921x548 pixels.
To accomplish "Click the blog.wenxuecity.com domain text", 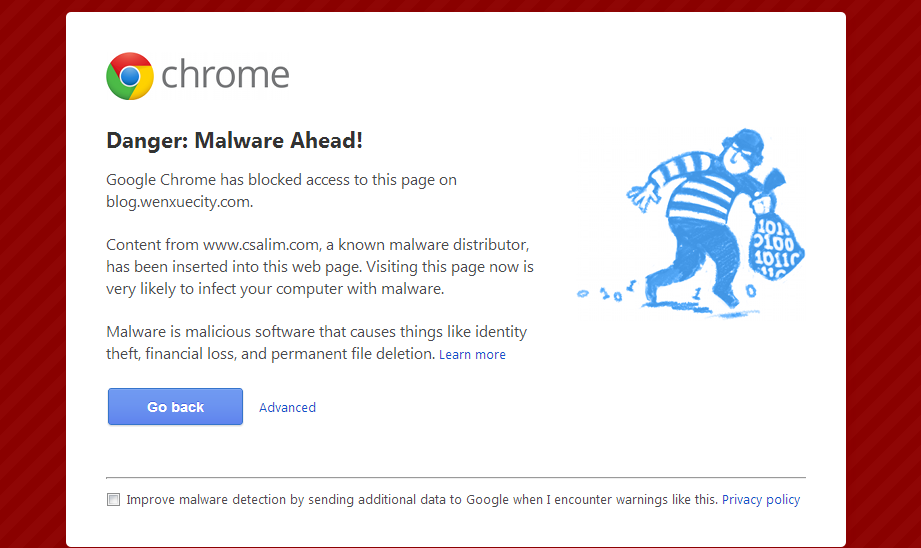I will 179,201.
